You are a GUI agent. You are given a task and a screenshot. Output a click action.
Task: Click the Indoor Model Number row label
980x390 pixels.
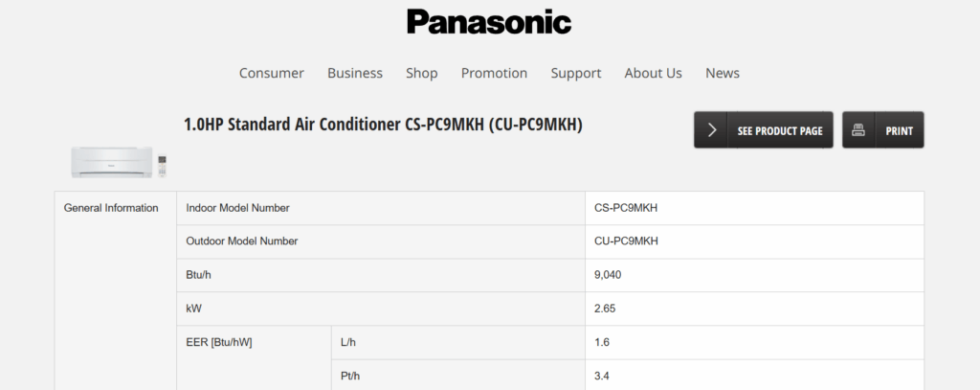coord(237,208)
